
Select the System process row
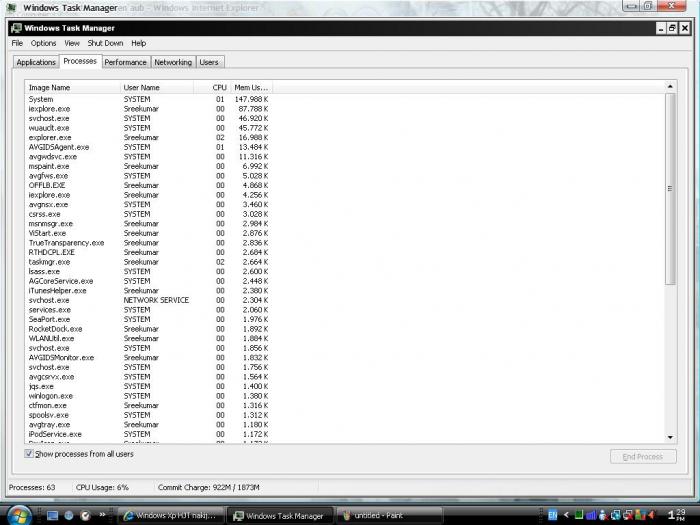click(x=149, y=99)
